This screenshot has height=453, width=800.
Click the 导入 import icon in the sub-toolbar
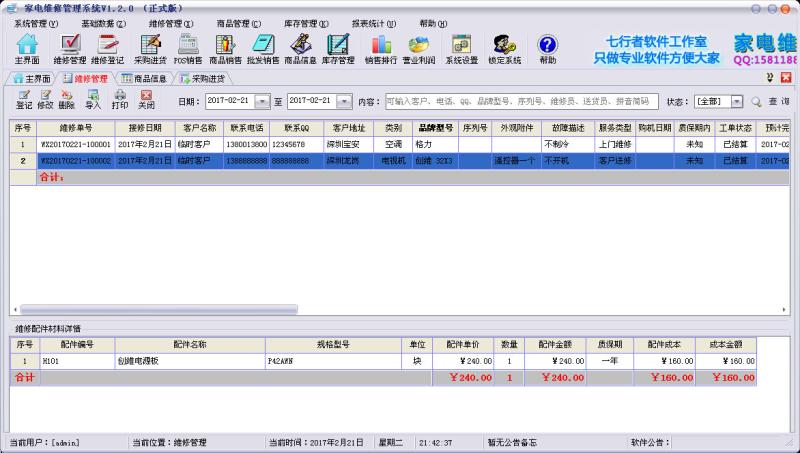click(x=93, y=99)
